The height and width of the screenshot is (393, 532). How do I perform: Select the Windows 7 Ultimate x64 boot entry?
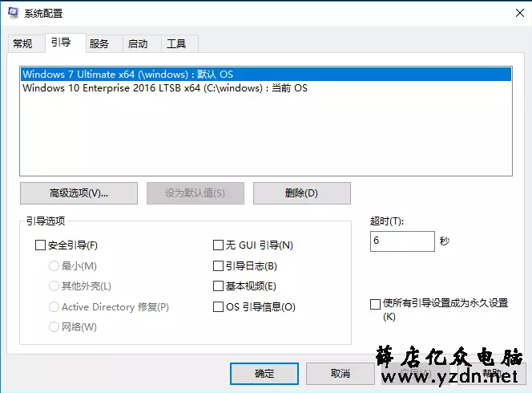click(266, 74)
